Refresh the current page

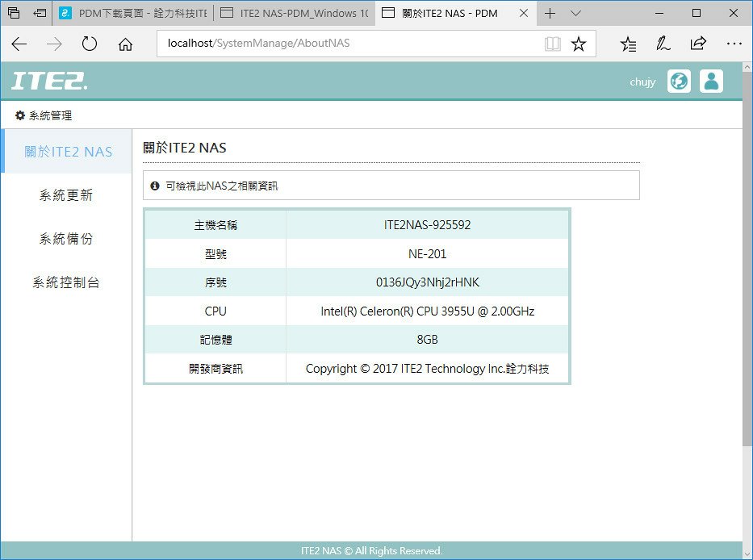pos(90,44)
